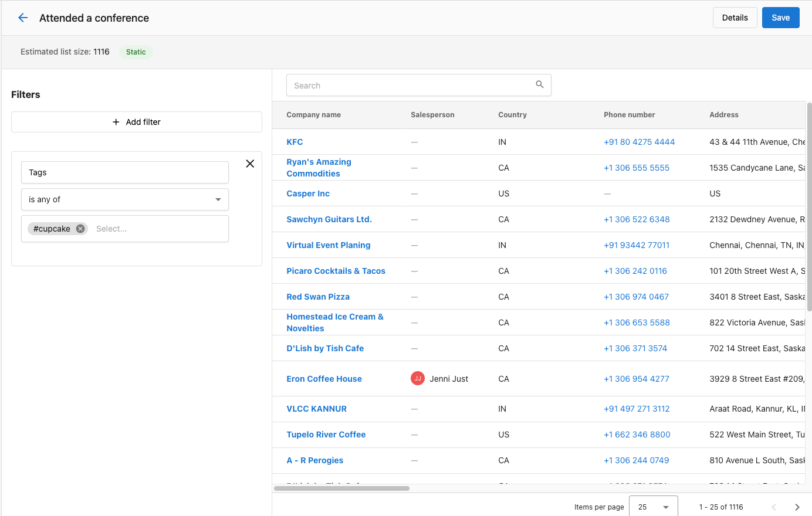
Task: Click the back arrow to exit list editor
Action: click(x=22, y=18)
